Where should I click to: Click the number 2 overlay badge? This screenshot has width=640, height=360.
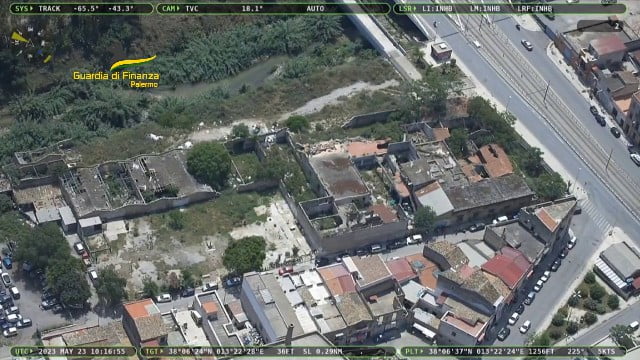(617, 26)
